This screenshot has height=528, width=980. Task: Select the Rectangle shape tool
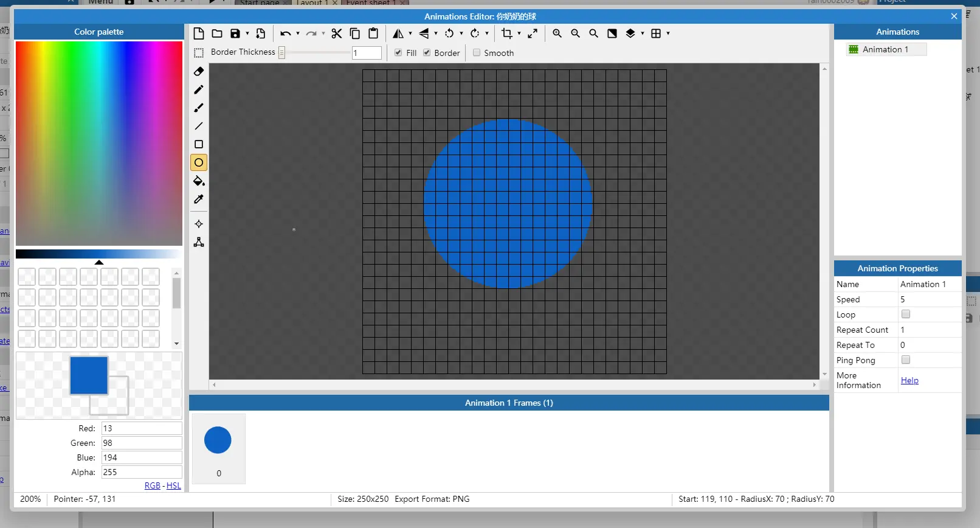(199, 144)
